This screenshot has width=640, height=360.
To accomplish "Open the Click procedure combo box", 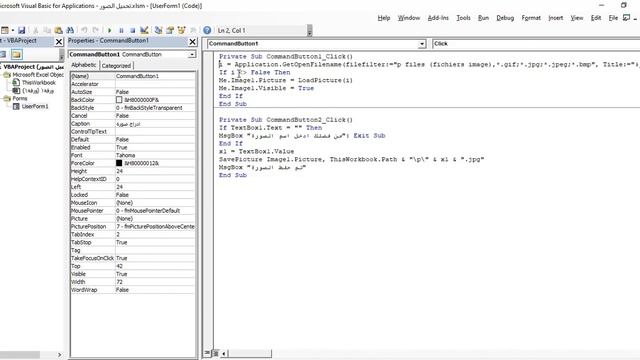I will 536,44.
